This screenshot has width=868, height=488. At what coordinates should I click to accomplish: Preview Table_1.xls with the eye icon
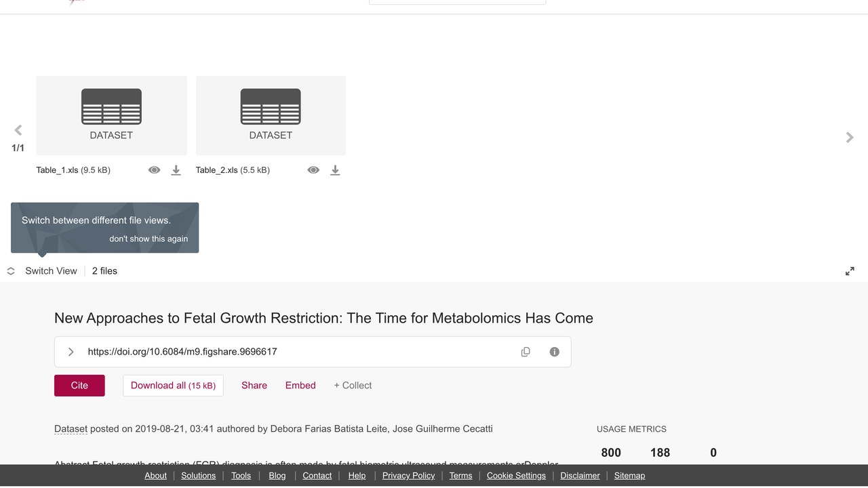(x=155, y=170)
